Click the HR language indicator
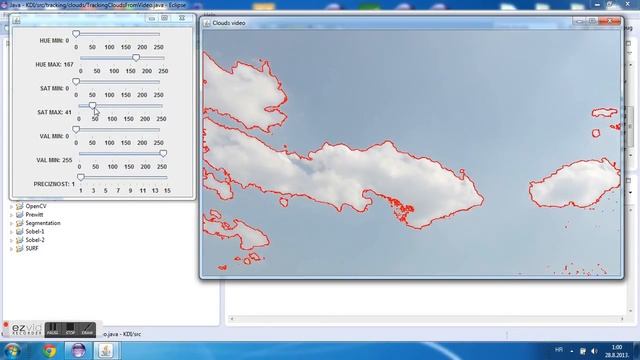This screenshot has width=640, height=360. pos(559,350)
